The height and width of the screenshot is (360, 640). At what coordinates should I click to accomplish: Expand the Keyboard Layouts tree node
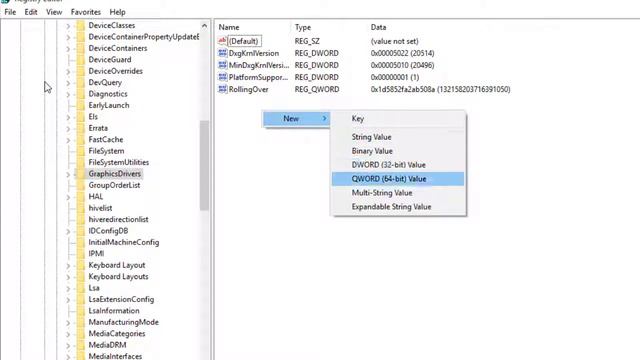pos(68,277)
